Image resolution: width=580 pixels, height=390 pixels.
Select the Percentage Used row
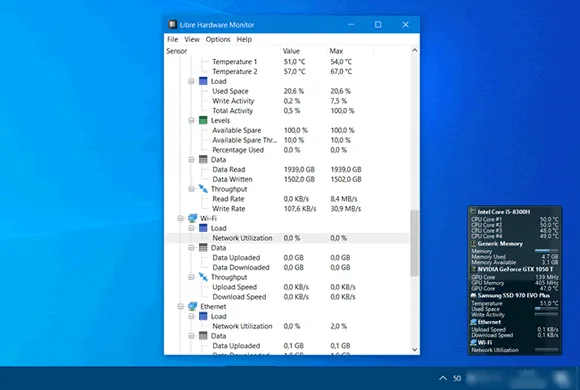[x=287, y=150]
